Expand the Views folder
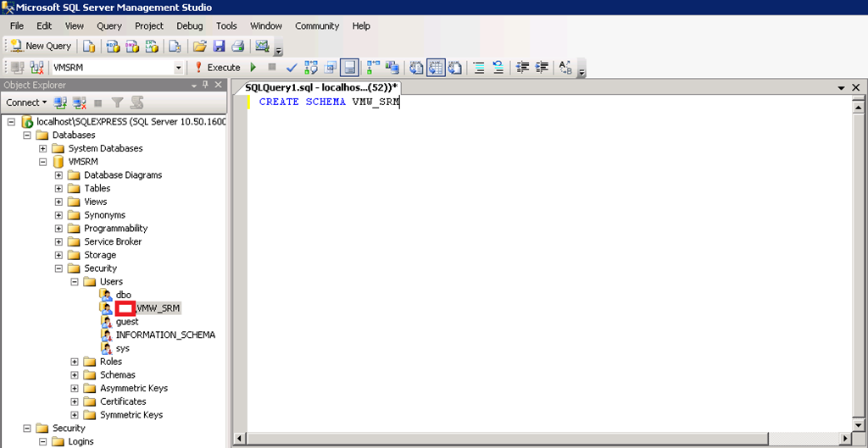The width and height of the screenshot is (868, 448). [x=58, y=202]
